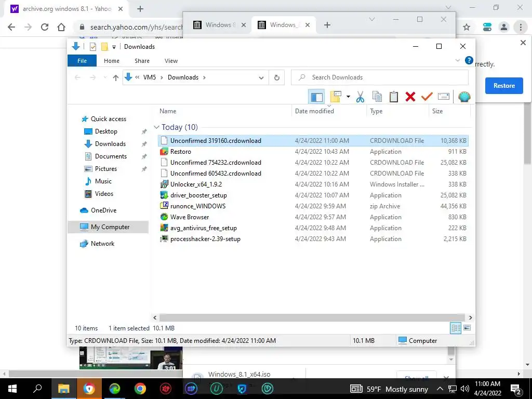Click the globe shell icon in toolbar
The width and height of the screenshot is (532, 399).
click(x=464, y=97)
